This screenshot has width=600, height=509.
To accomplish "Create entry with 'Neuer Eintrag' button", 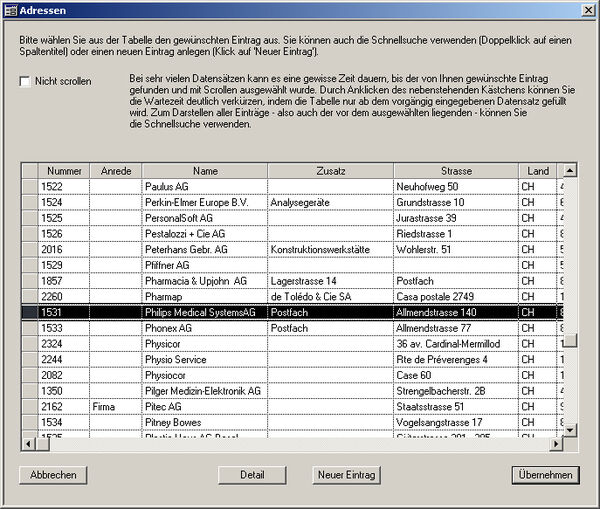I will click(346, 474).
